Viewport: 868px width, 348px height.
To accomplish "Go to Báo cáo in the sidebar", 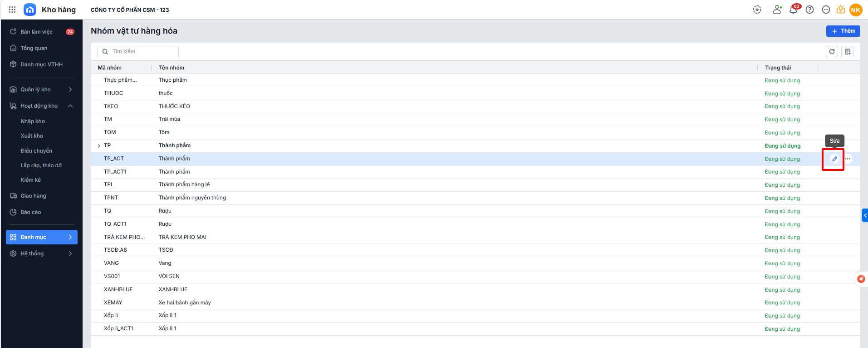I will [x=31, y=212].
